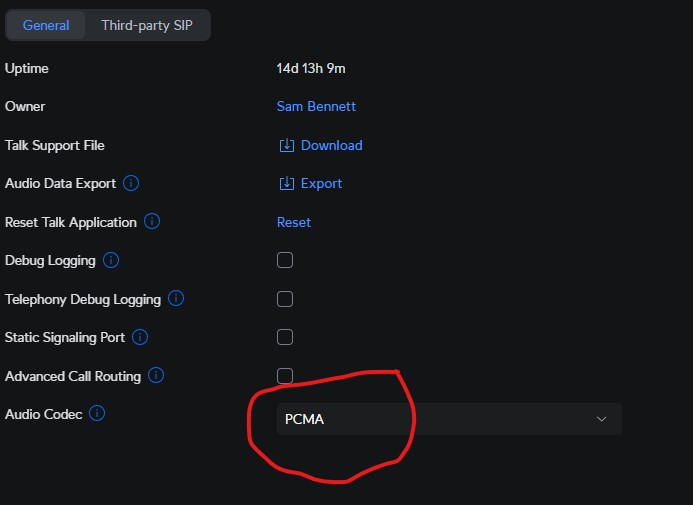Click info icon beside Telephony Debug Logging

coord(176,298)
